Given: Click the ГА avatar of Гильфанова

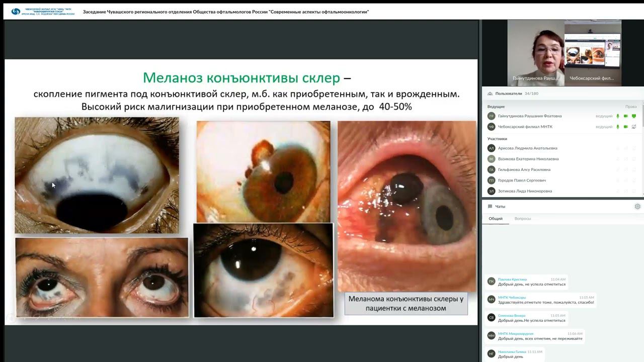Looking at the screenshot, I should tap(492, 169).
